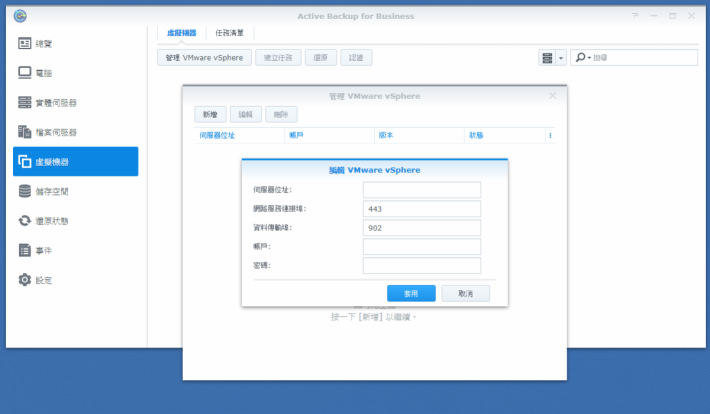Viewport: 710px width, 414px height.
Task: Click the fourth toolbar button next to 還原
Action: (356, 58)
